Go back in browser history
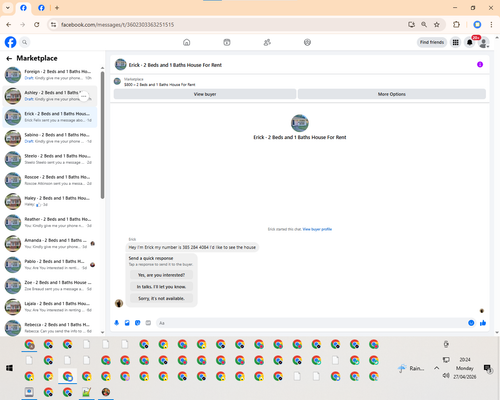Image resolution: width=500 pixels, height=400 pixels. (x=9, y=25)
